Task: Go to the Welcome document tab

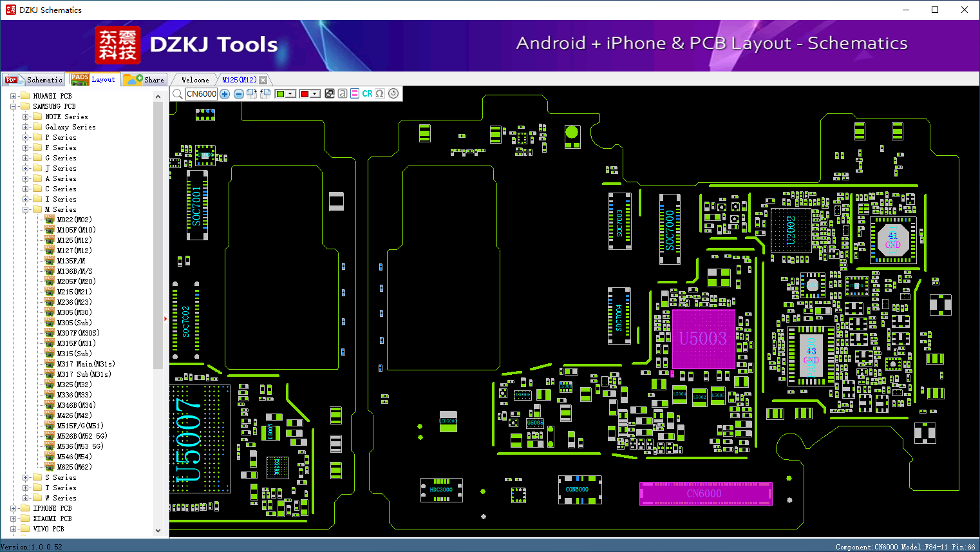Action: point(195,80)
